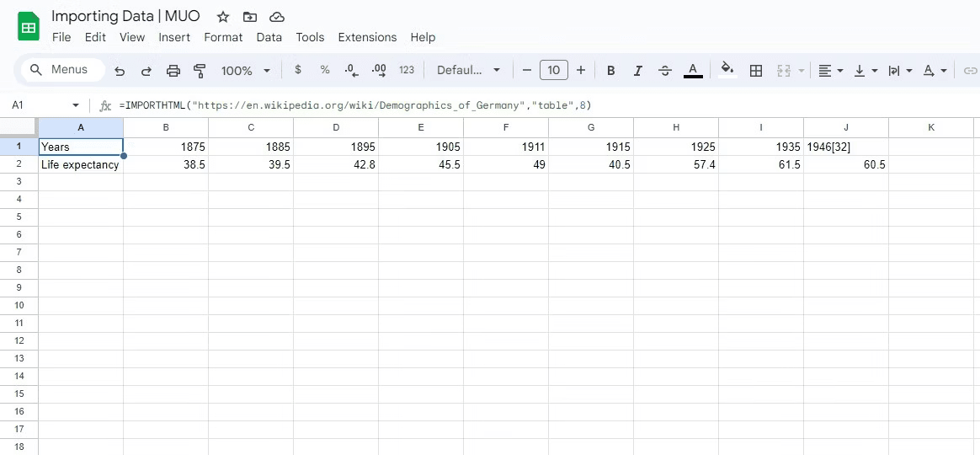Undo the last action
The height and width of the screenshot is (455, 980).
coord(120,71)
